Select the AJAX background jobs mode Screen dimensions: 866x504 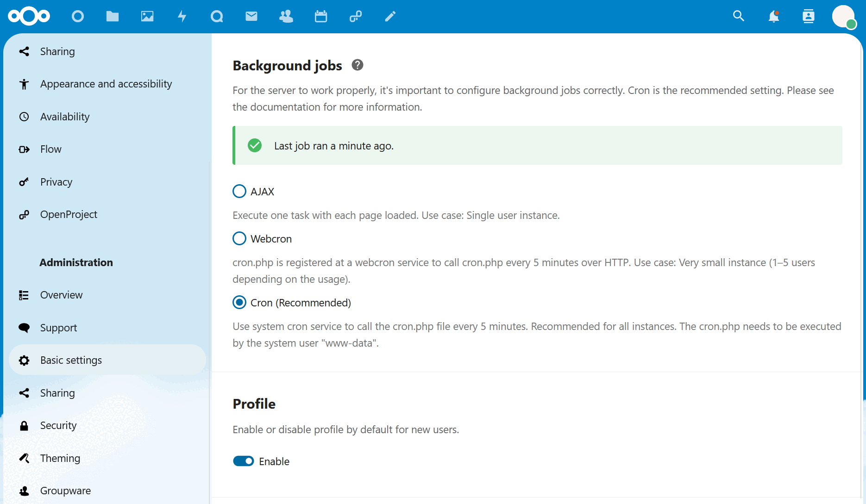point(239,191)
